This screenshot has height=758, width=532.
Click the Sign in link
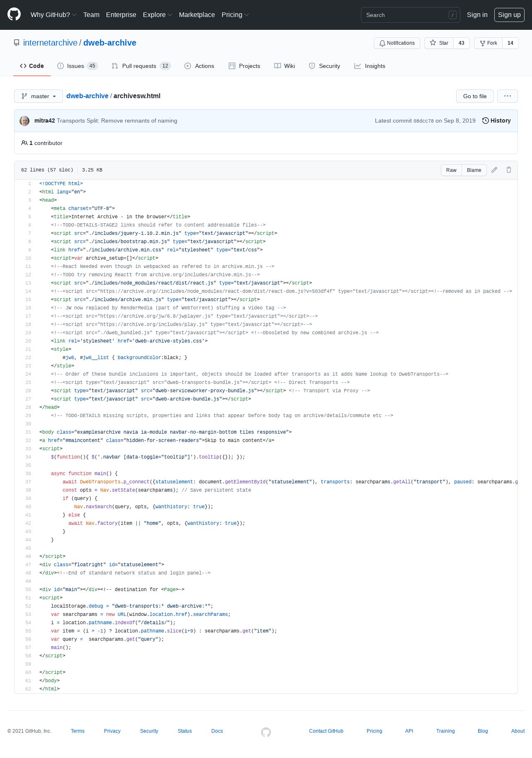(477, 14)
